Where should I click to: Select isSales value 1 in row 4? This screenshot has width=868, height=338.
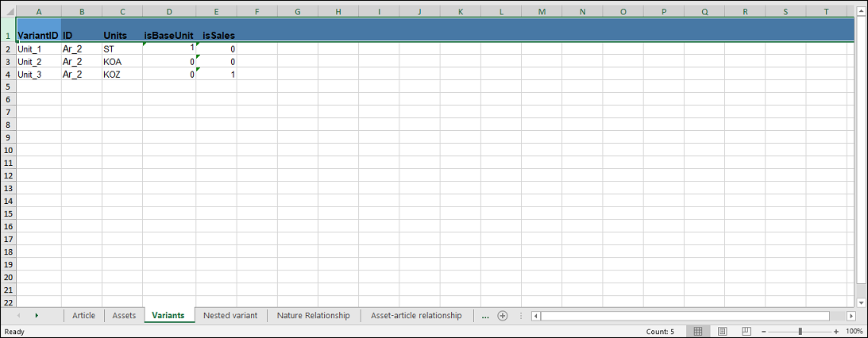tap(217, 74)
